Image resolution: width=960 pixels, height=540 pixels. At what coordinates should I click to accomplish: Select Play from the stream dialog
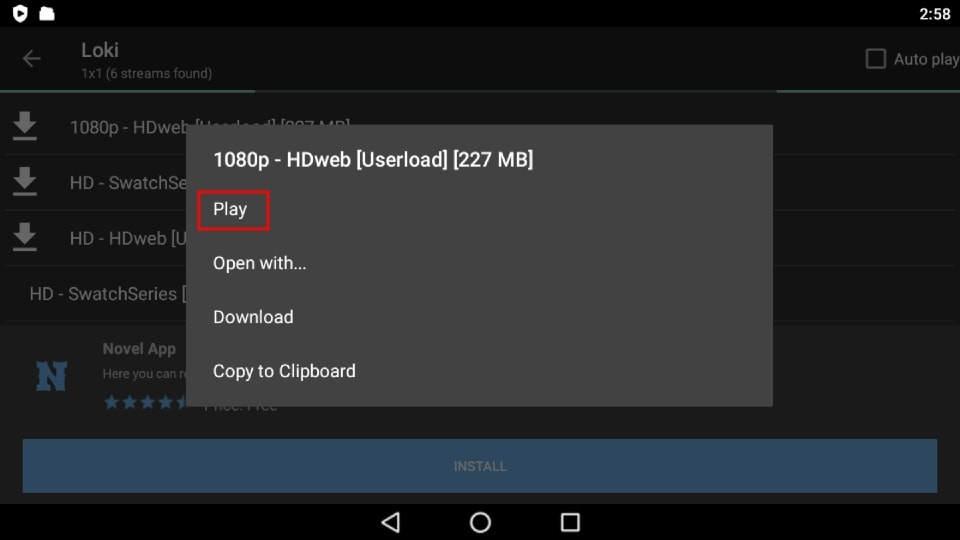tap(230, 209)
